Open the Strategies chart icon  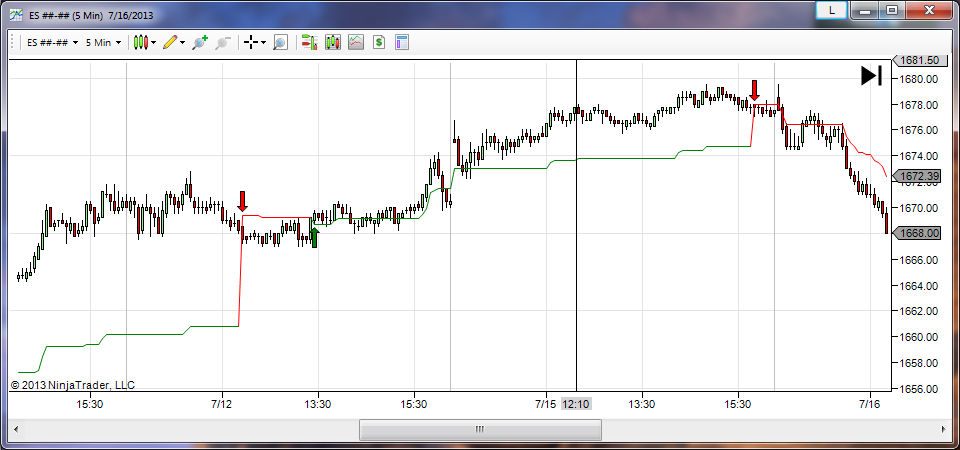[x=355, y=42]
